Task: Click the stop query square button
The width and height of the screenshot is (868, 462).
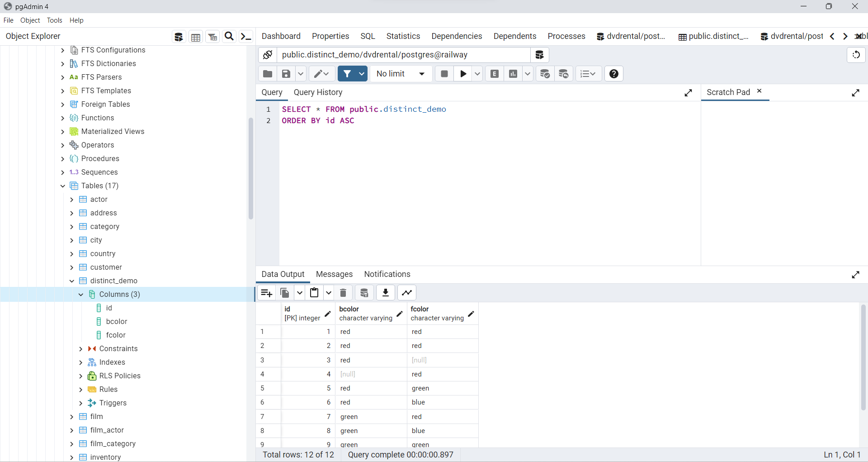Action: (x=444, y=74)
